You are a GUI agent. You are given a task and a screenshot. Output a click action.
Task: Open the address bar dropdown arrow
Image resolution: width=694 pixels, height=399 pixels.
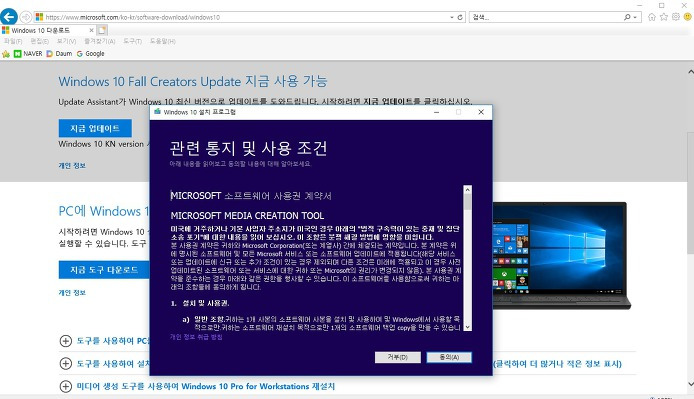point(451,17)
